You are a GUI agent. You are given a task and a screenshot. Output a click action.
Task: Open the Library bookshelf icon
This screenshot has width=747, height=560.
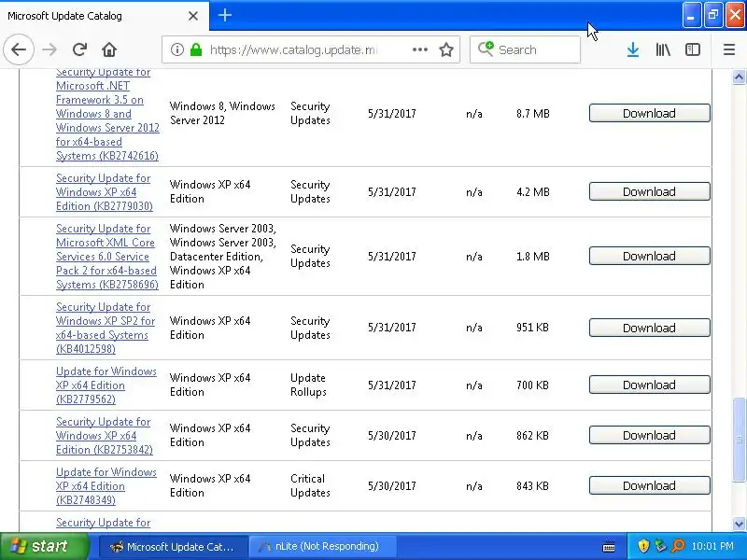click(663, 49)
